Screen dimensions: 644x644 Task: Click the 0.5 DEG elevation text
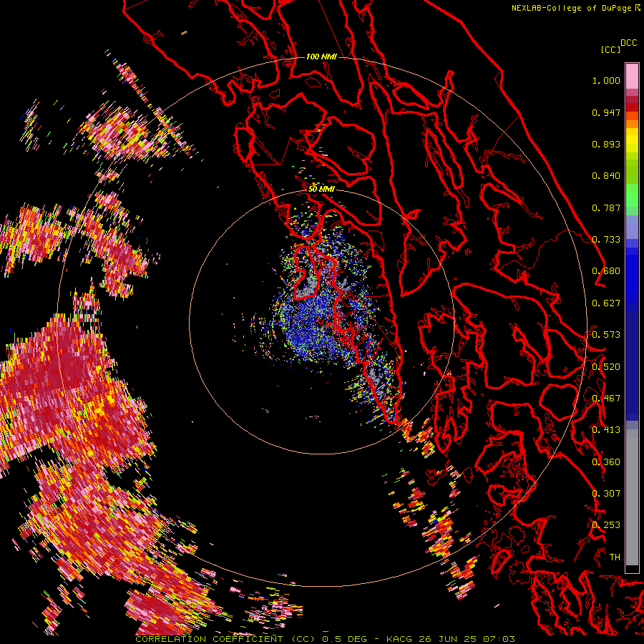coord(345,639)
